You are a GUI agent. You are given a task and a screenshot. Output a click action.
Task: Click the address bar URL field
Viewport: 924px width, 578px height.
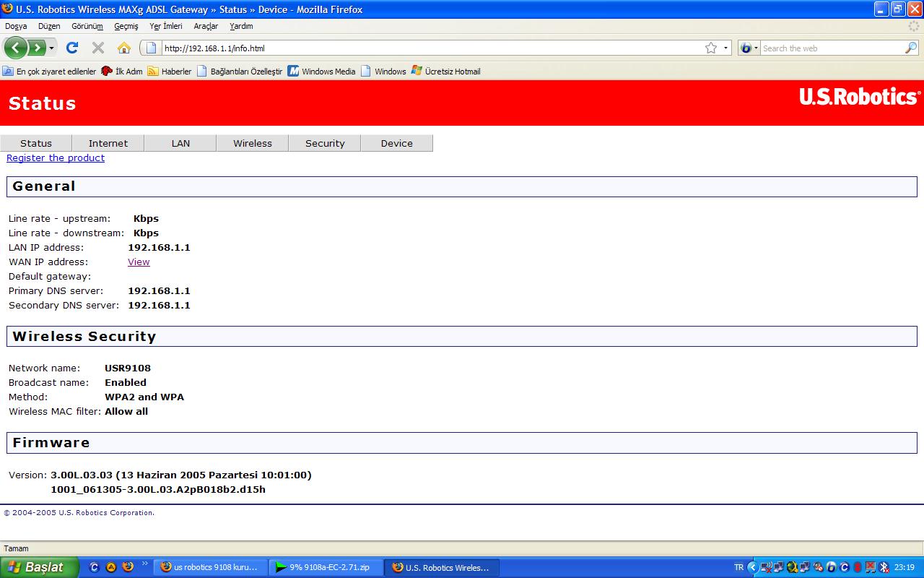[x=432, y=48]
